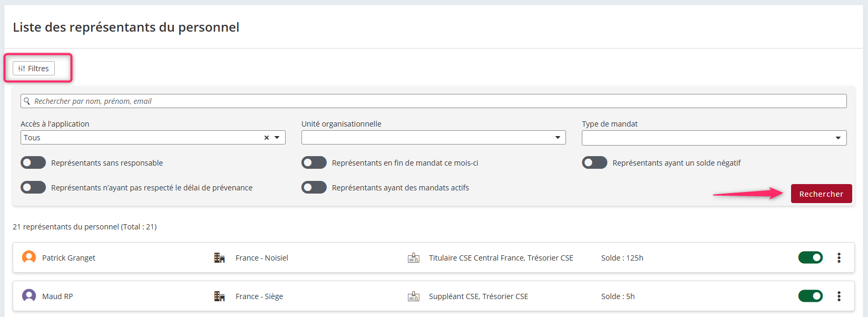The height and width of the screenshot is (317, 868).
Task: Click building icon next to France - Siège
Action: [219, 296]
